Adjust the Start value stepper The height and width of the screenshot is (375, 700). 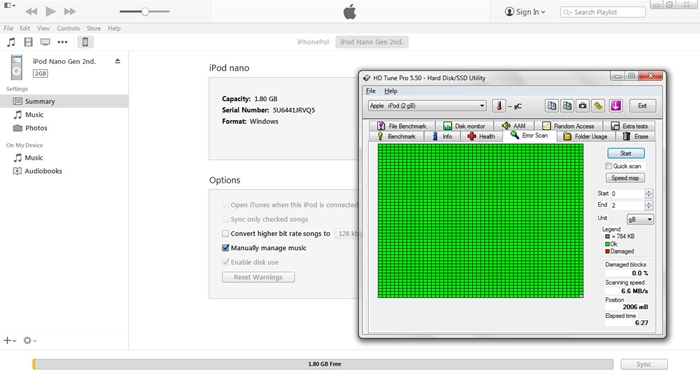pos(649,193)
